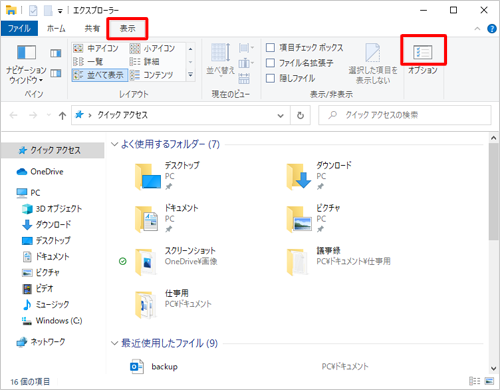The image size is (500, 390).
Task: Open address bar history dropdown
Action: pyautogui.click(x=281, y=115)
